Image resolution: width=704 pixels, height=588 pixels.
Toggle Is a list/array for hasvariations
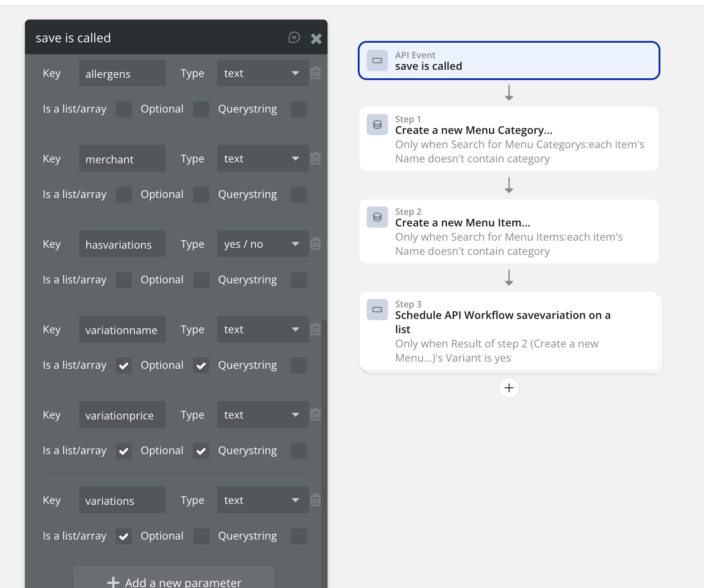[124, 280]
